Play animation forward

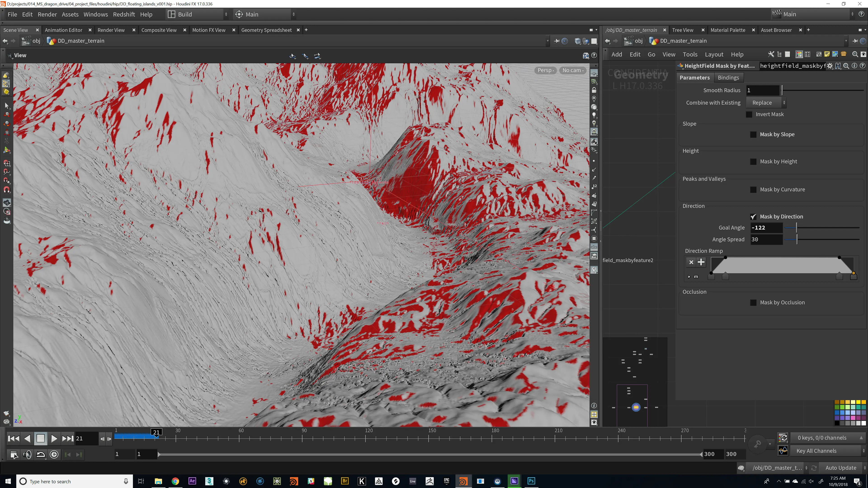[x=54, y=438]
